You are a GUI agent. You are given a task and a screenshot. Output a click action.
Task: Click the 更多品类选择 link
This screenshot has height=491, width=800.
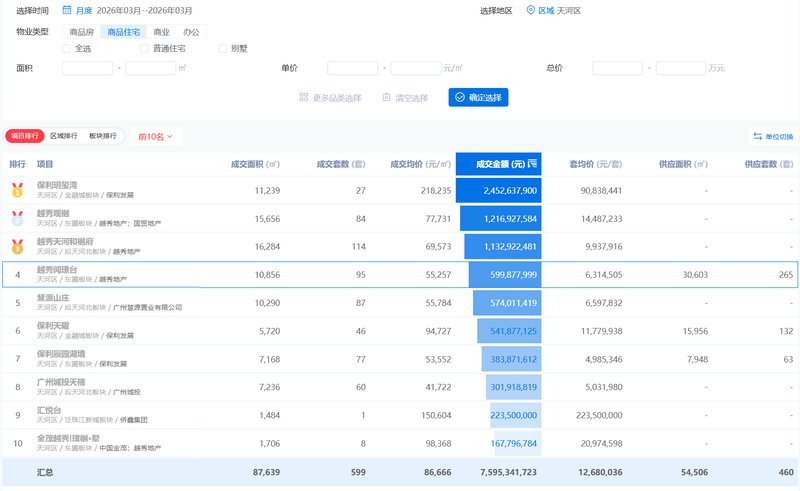[x=330, y=97]
